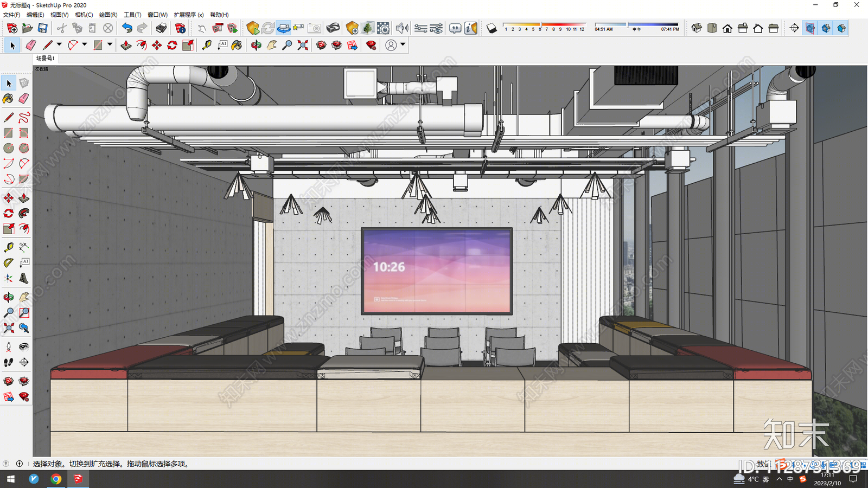Select the Zoom Window tool in left panel
This screenshot has height=488, width=868.
click(24, 313)
